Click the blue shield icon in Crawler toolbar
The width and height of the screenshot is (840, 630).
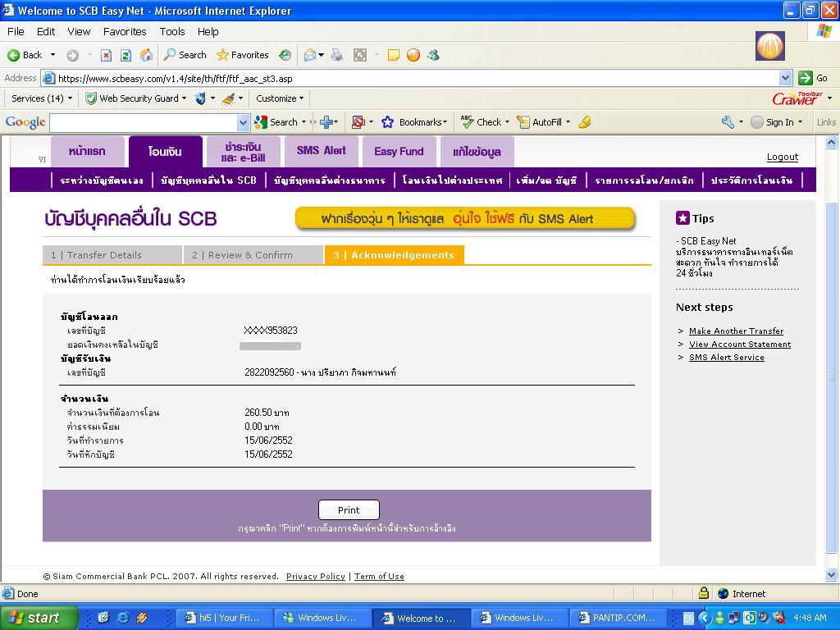click(200, 98)
